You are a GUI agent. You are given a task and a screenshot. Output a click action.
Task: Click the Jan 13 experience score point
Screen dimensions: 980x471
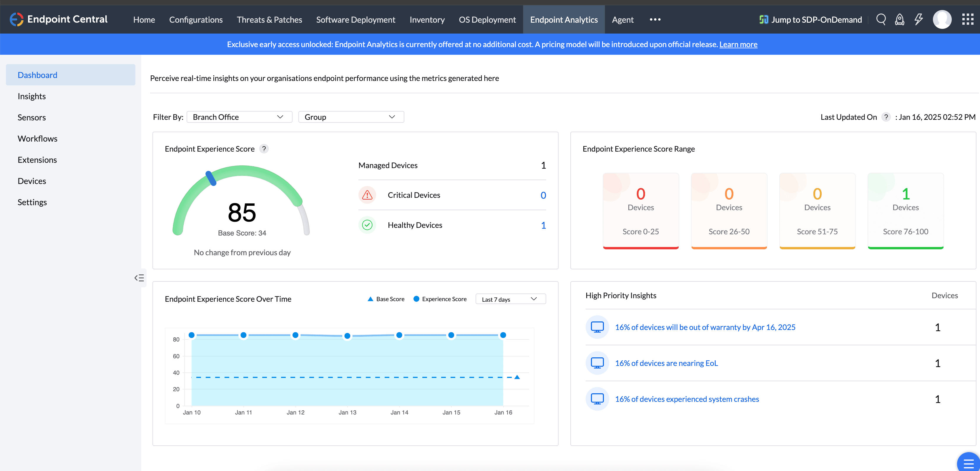pyautogui.click(x=347, y=336)
